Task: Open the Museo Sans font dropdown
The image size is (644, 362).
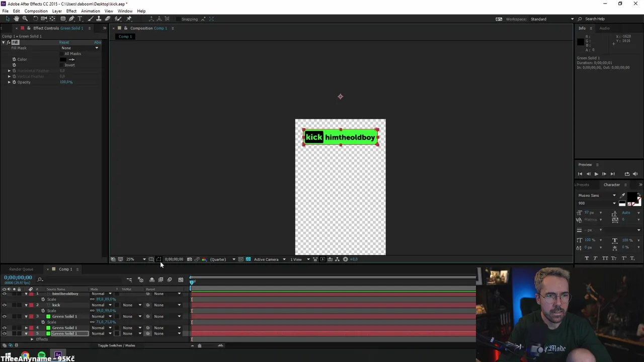Action: [597, 196]
